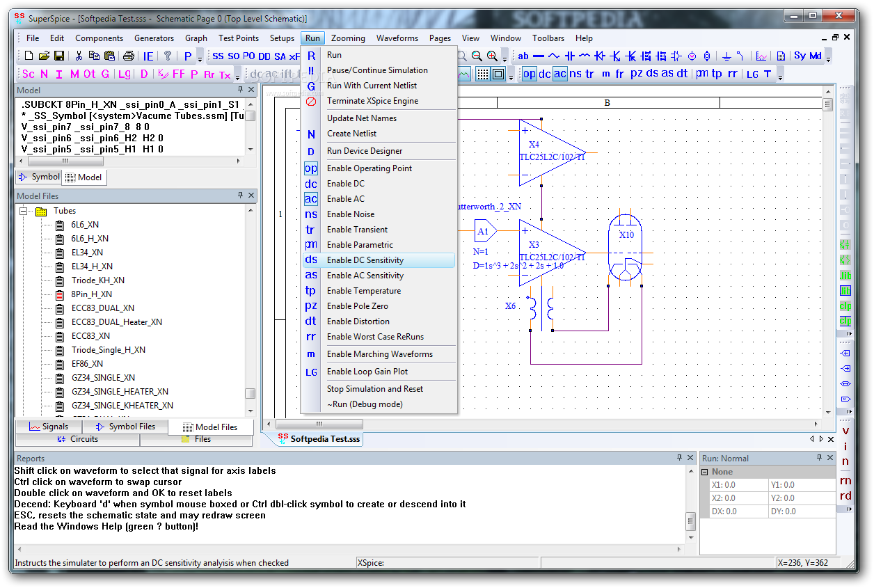Toggle the dot grid display button
The width and height of the screenshot is (874, 588).
(x=482, y=74)
